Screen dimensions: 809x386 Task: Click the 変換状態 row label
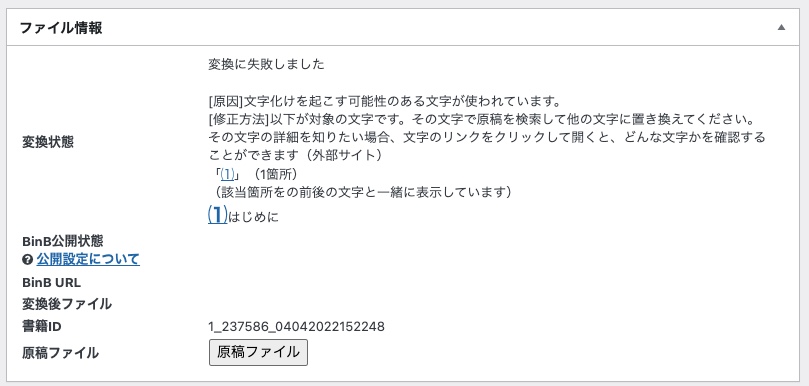(48, 142)
